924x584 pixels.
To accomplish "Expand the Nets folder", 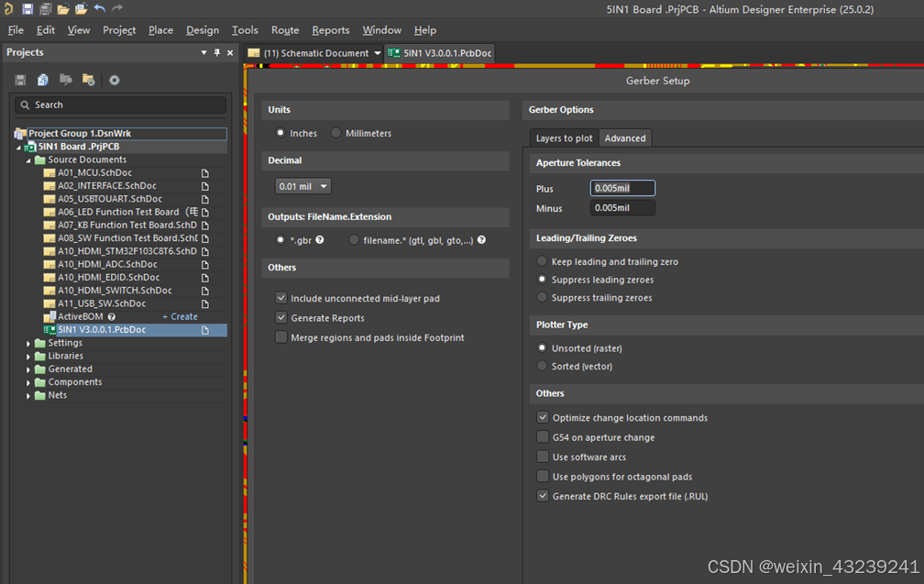I will pyautogui.click(x=28, y=395).
